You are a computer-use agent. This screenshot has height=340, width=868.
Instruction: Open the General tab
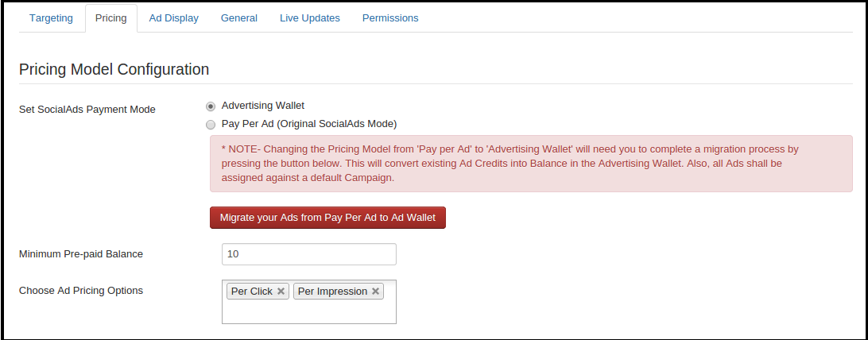[239, 17]
